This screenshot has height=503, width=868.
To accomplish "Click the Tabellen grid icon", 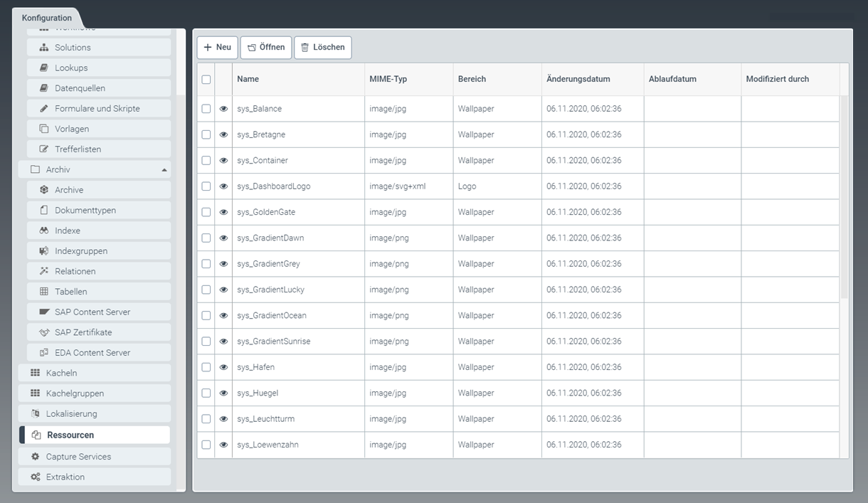I will 44,292.
